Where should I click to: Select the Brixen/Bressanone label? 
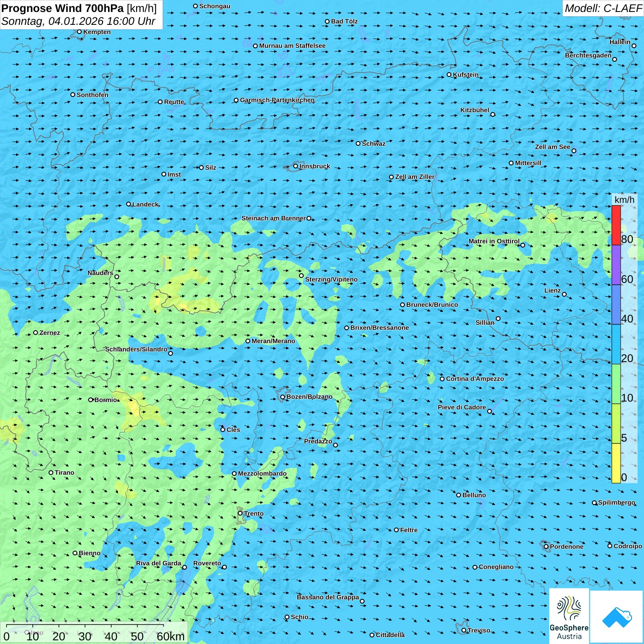coord(379,328)
